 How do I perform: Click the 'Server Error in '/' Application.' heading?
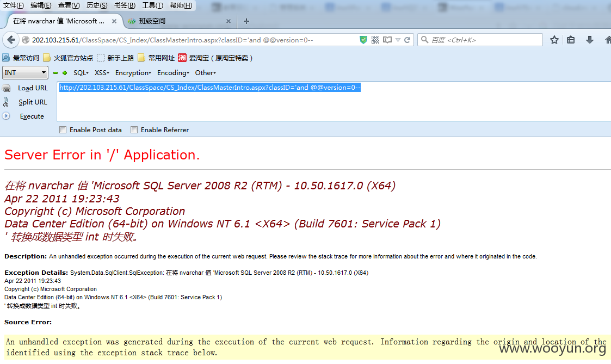(102, 155)
